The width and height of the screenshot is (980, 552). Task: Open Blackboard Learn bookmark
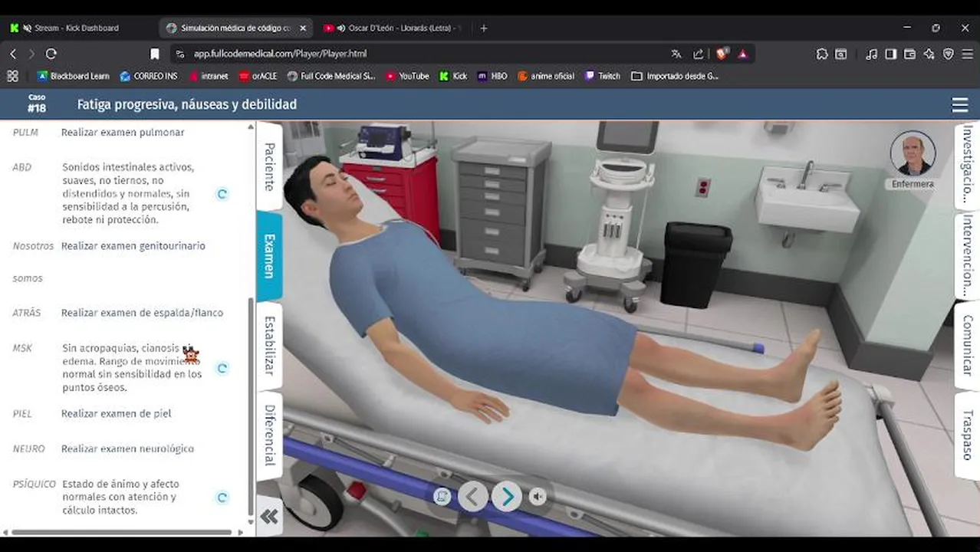[x=73, y=76]
